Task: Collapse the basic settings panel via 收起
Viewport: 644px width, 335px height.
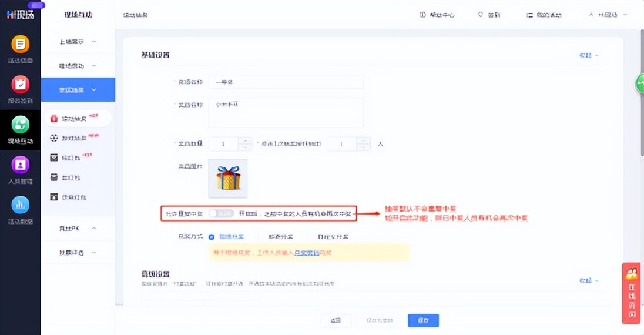Action: point(589,55)
